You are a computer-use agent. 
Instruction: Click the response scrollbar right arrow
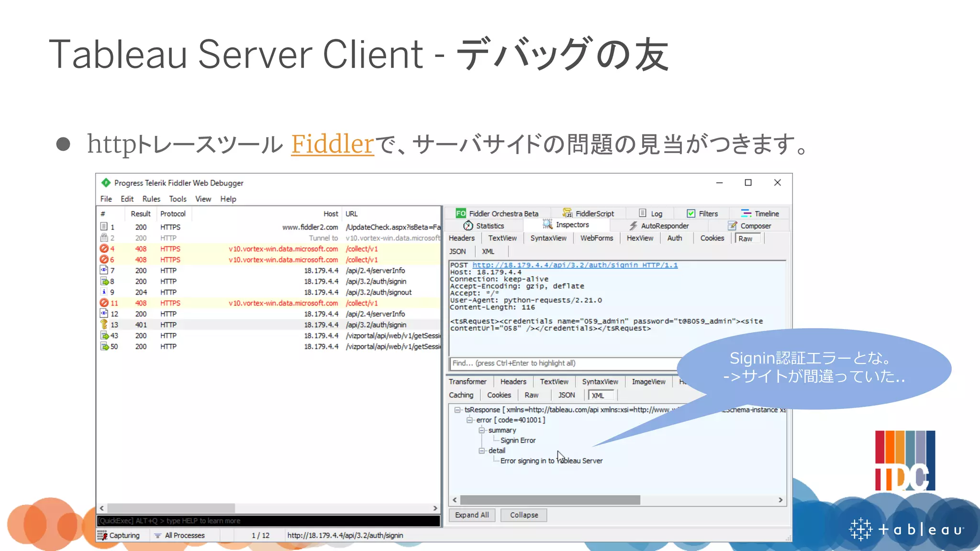point(780,500)
